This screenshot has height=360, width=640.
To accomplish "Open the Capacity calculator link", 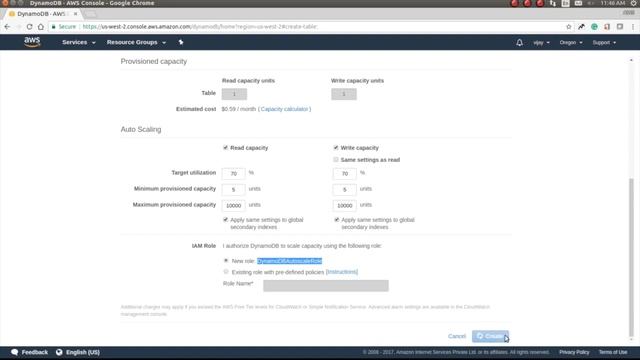I will 284,109.
